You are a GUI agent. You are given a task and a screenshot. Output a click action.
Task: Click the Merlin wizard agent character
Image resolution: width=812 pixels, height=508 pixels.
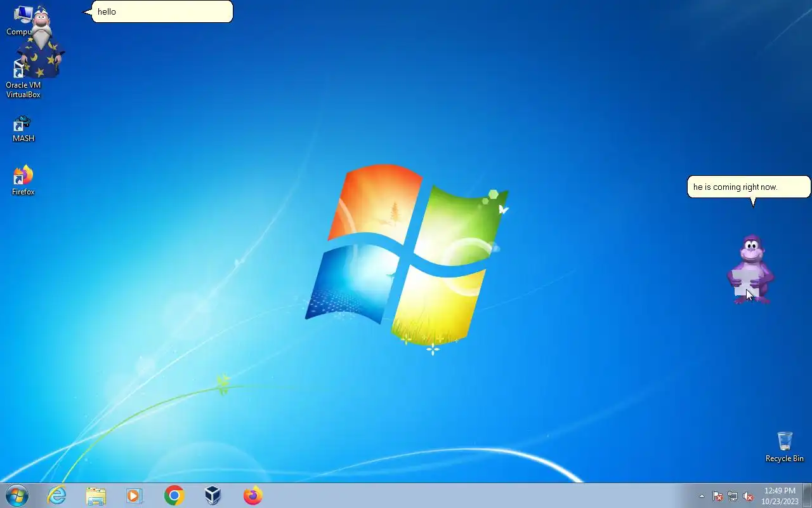tap(41, 43)
